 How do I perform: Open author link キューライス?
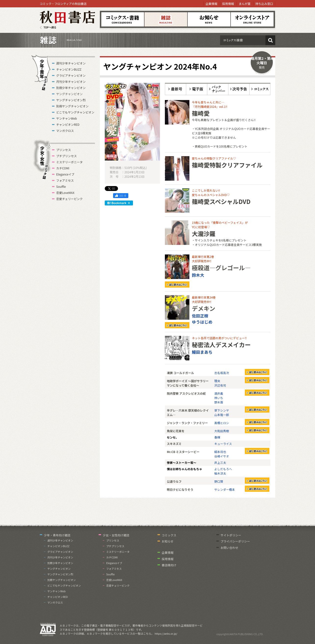pyautogui.click(x=223, y=444)
